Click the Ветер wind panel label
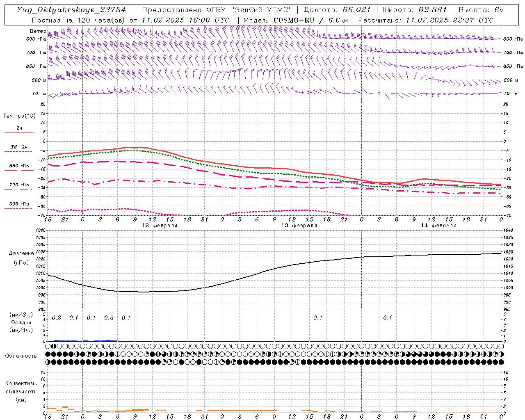Screen dimensions: 525x420 (38, 31)
